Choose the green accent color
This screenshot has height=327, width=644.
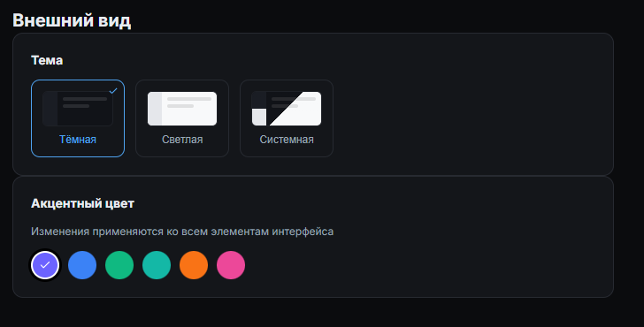coord(119,265)
